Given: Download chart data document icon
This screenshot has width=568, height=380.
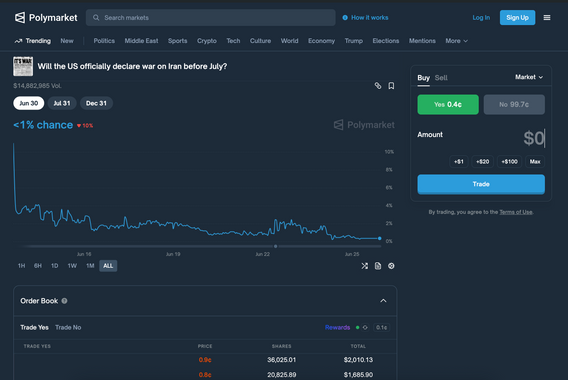Looking at the screenshot, I should tap(378, 266).
